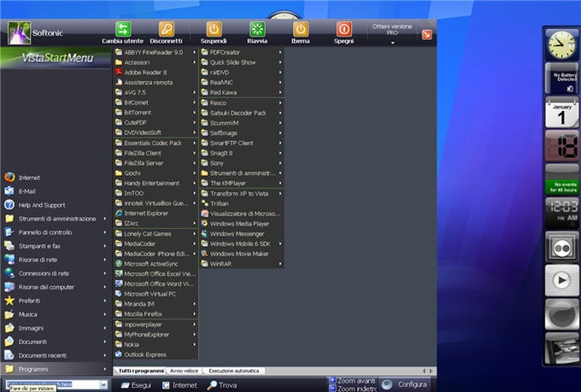Click the green Riavvia restart icon
Screen dimensions: 581x392
coord(257,29)
